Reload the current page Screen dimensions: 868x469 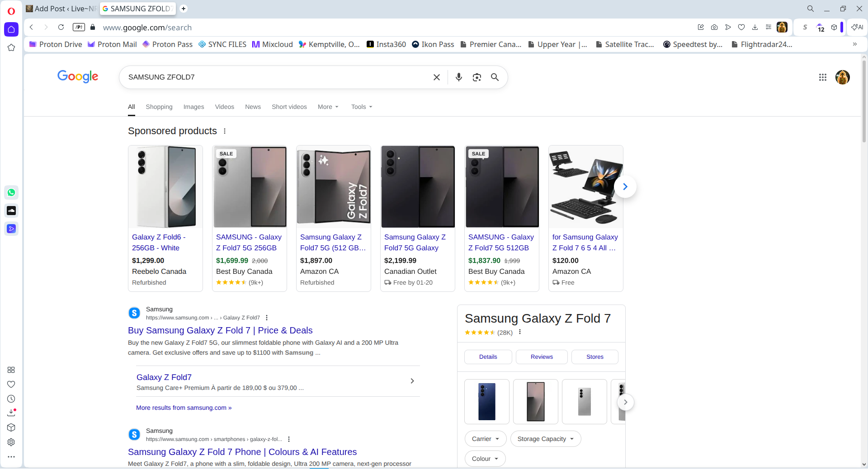(x=61, y=27)
